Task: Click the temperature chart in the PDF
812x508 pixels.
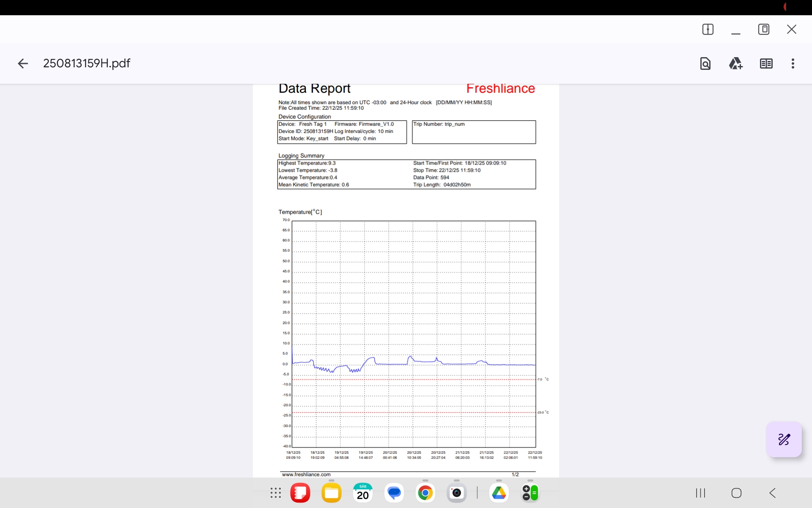Action: [414, 334]
